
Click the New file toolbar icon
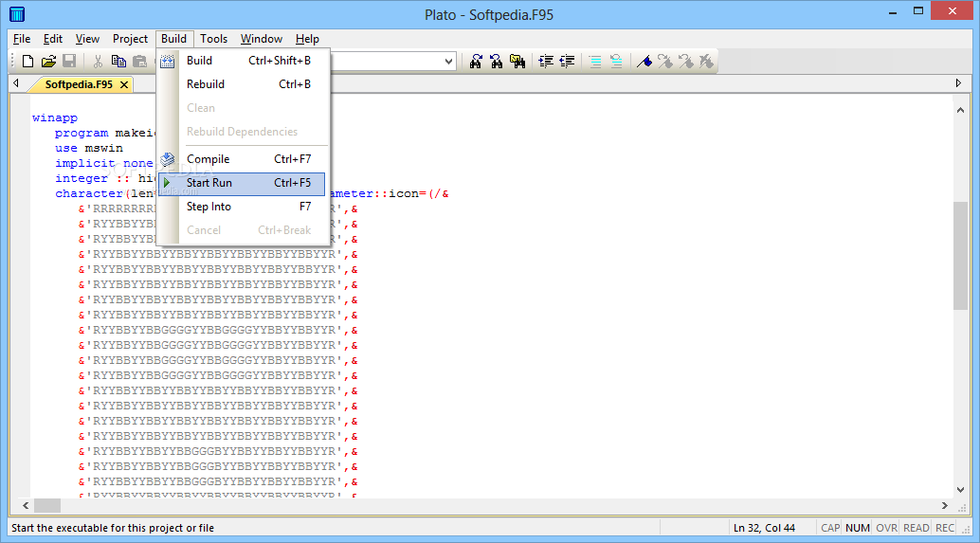point(27,62)
